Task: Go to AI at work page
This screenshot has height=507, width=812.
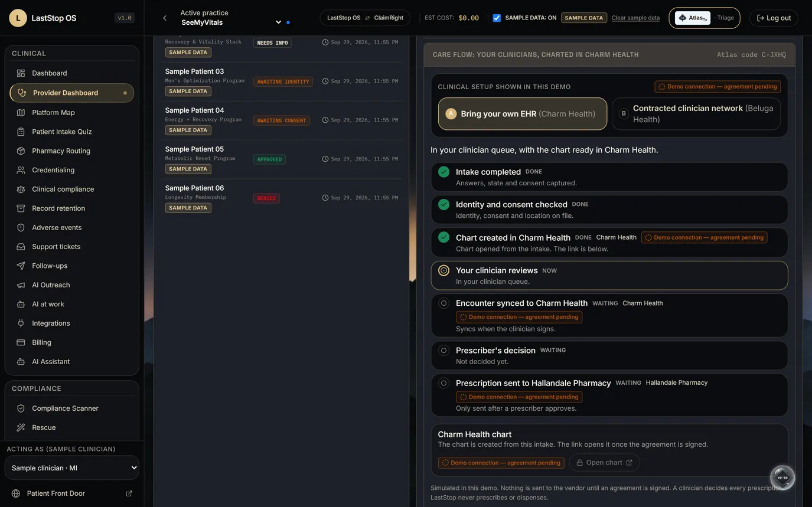Action: click(72, 304)
